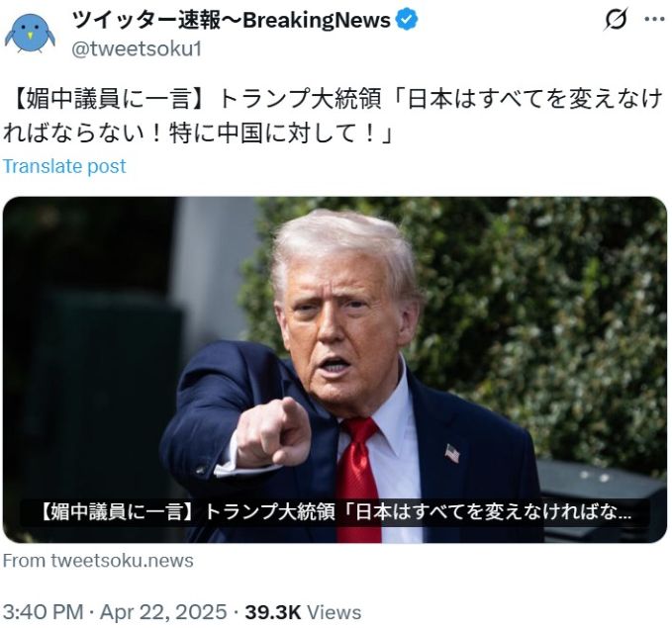Click Translate post
The height and width of the screenshot is (628, 672).
click(64, 166)
